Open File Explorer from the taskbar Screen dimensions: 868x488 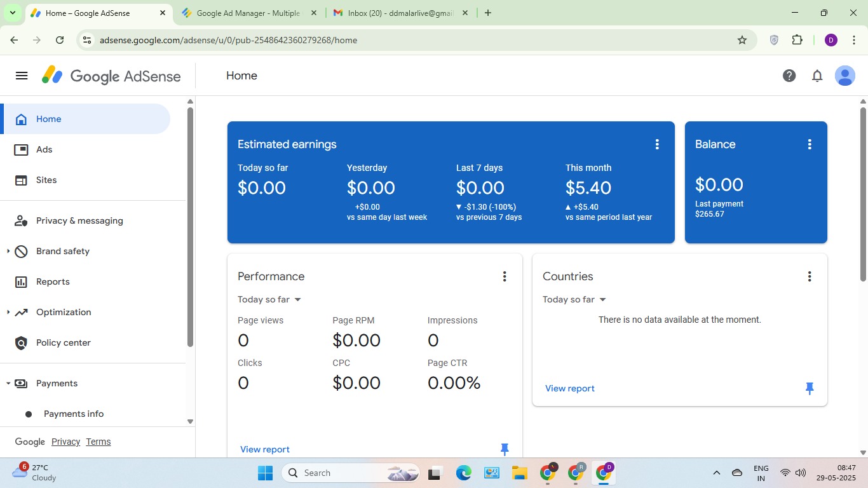tap(520, 473)
